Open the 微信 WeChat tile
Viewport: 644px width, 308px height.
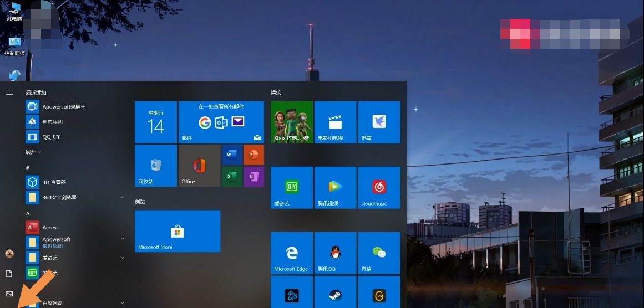point(379,253)
